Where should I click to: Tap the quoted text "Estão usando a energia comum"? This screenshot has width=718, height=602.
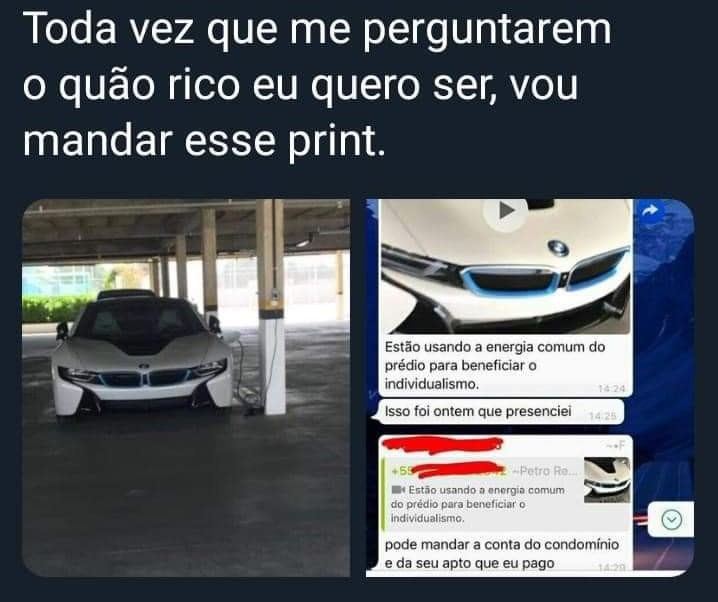pos(486,490)
